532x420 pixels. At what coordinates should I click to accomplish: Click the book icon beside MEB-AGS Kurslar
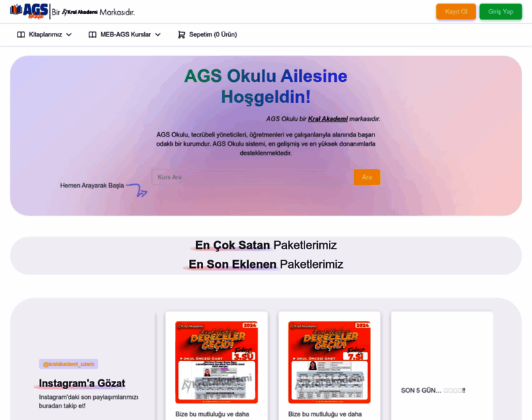pyautogui.click(x=92, y=34)
